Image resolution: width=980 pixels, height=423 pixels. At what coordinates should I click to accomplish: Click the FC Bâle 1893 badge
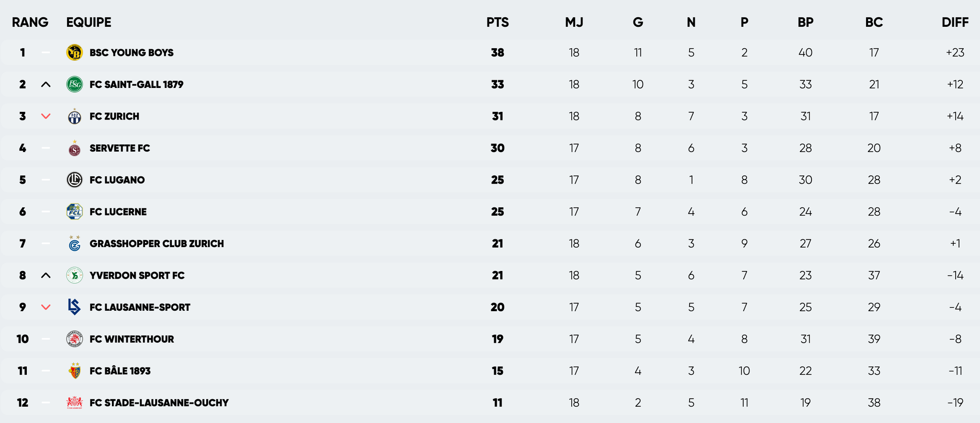point(74,371)
